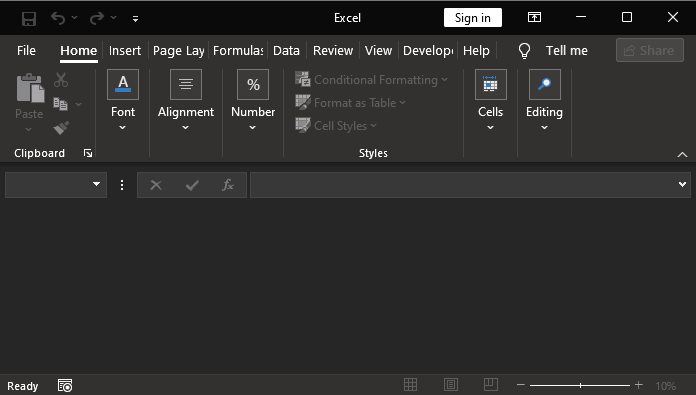This screenshot has width=696, height=395.
Task: Open the Insert ribbon tab
Action: (x=125, y=51)
